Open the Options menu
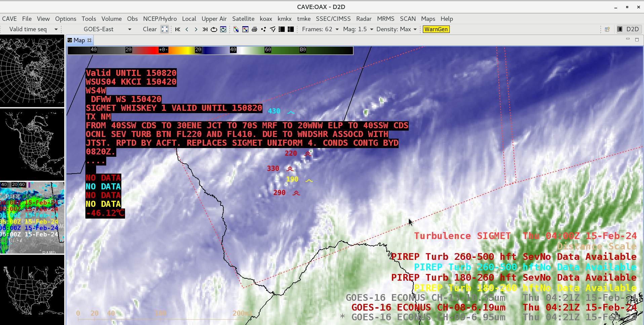Viewport: 644px width, 325px height. point(66,19)
